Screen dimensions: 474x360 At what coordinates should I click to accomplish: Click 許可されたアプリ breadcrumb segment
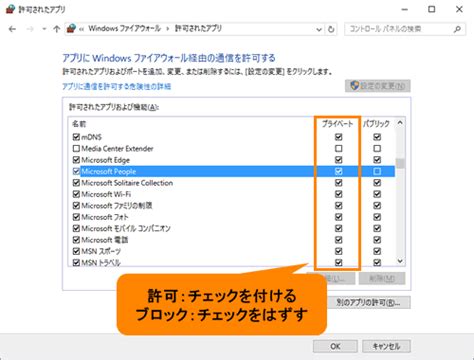coord(198,29)
